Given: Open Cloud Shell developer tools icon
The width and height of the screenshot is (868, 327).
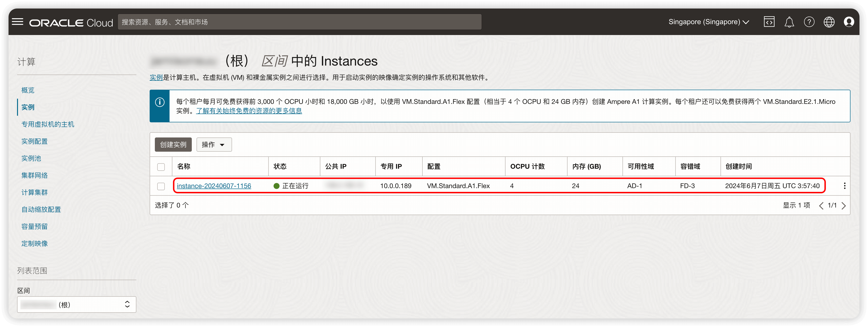Looking at the screenshot, I should pyautogui.click(x=769, y=22).
